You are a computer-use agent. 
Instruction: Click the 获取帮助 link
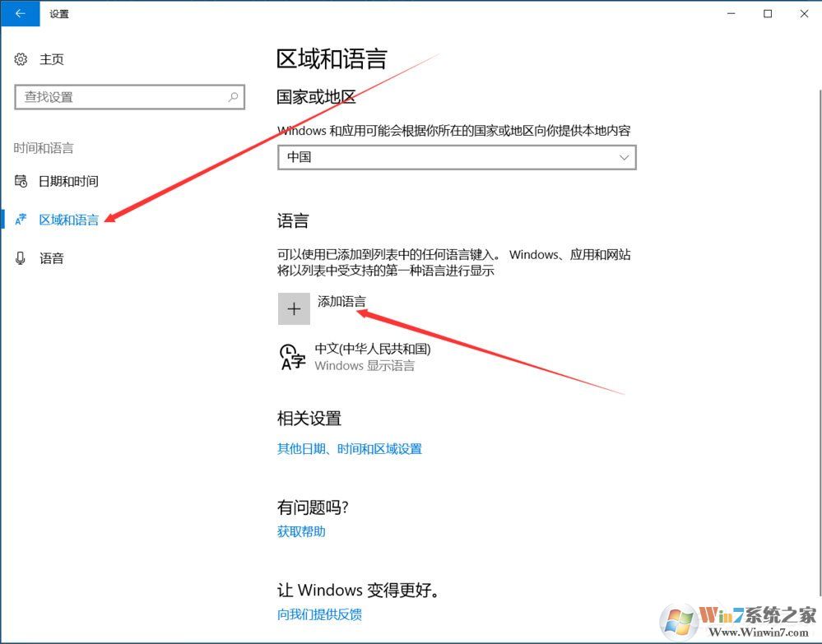click(302, 531)
